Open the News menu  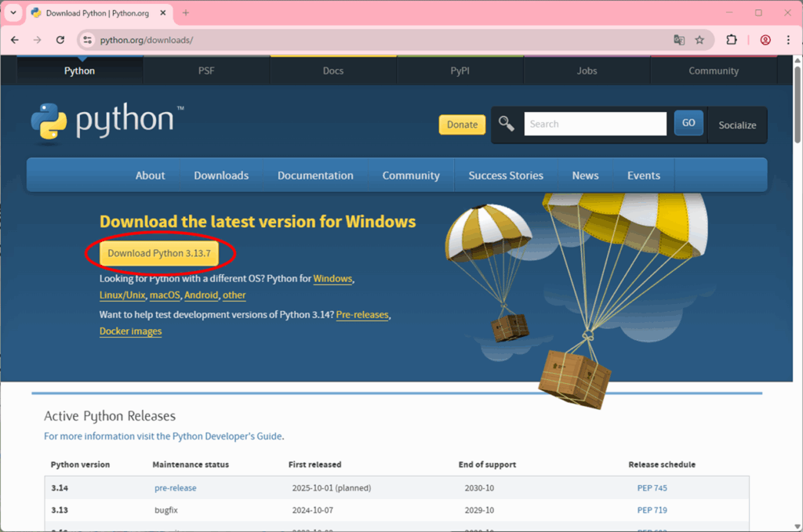[x=585, y=176]
